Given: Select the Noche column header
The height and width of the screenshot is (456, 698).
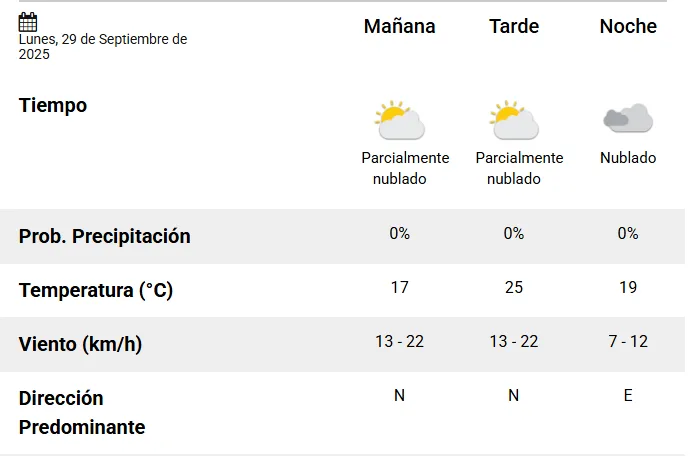Looking at the screenshot, I should coord(628,27).
